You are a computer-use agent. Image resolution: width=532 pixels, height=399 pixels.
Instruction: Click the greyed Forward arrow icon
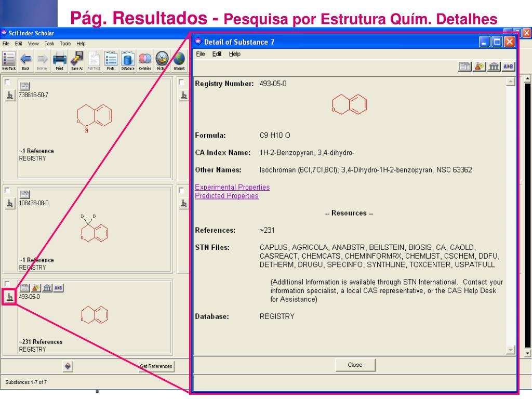click(x=43, y=61)
